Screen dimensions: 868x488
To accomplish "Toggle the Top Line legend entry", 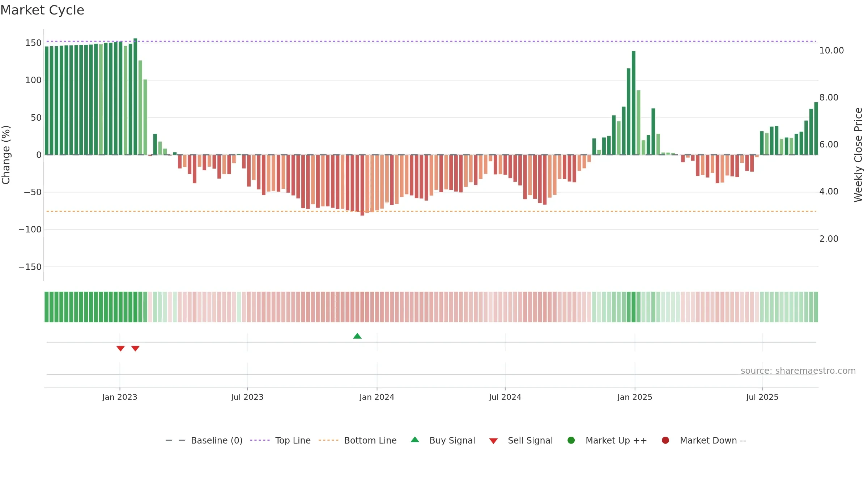I will [x=280, y=440].
